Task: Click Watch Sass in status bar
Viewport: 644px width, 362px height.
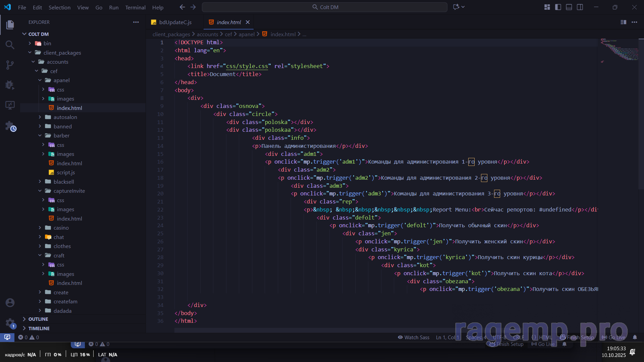Action: click(414, 338)
